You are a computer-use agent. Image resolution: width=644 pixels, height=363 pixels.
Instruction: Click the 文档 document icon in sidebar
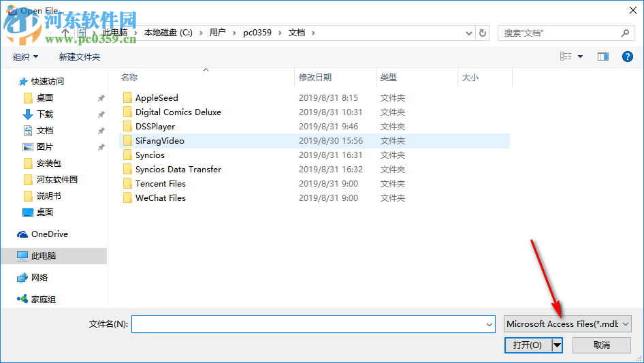click(x=27, y=131)
